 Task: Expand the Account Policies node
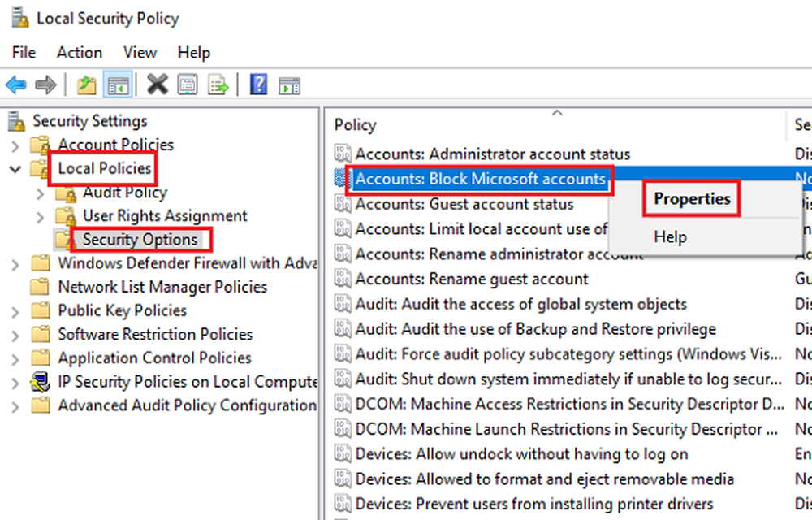click(x=15, y=145)
